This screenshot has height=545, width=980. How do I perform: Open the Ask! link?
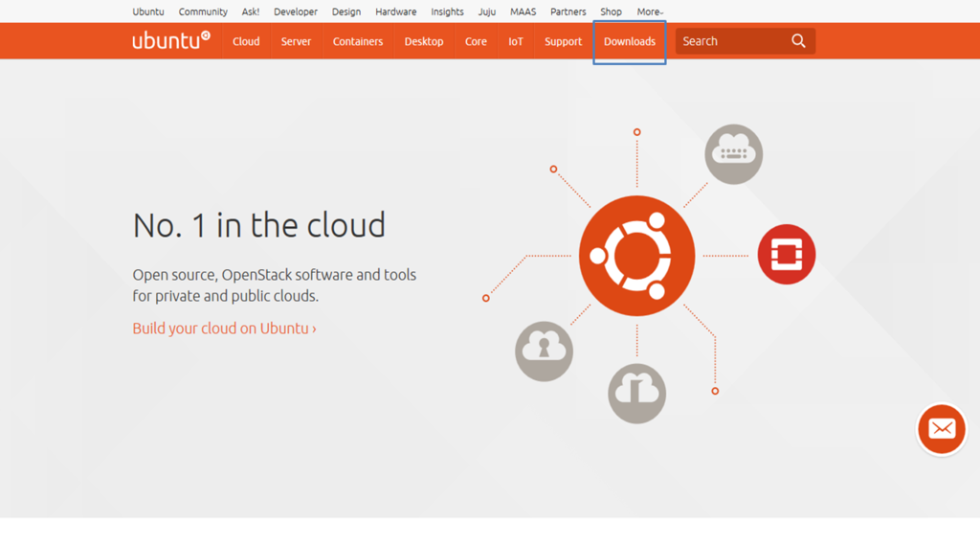pos(251,11)
